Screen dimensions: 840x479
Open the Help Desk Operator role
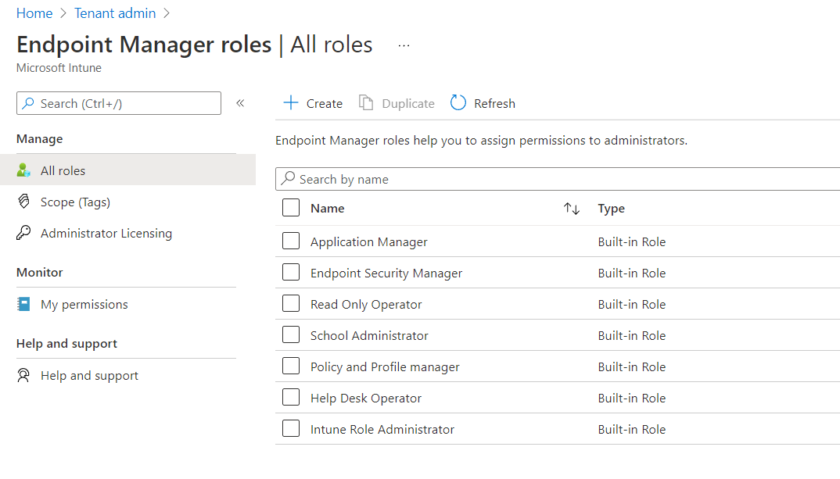coord(366,398)
